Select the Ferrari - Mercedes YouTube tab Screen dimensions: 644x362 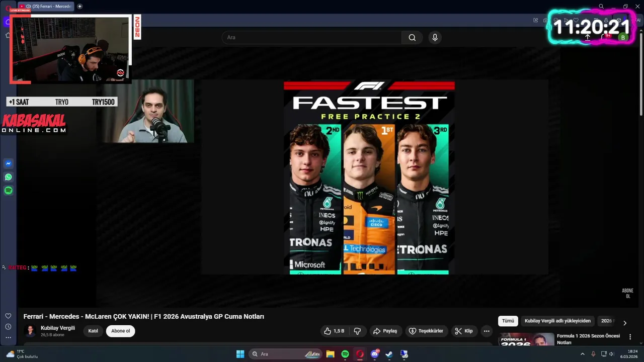(x=46, y=7)
